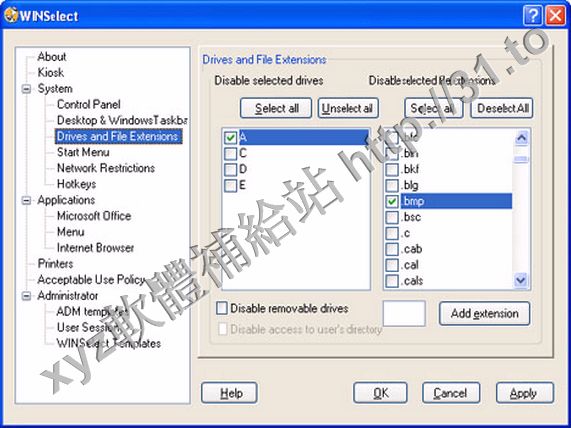571x428 pixels.
Task: Click Deselect All for extensions
Action: [x=502, y=108]
